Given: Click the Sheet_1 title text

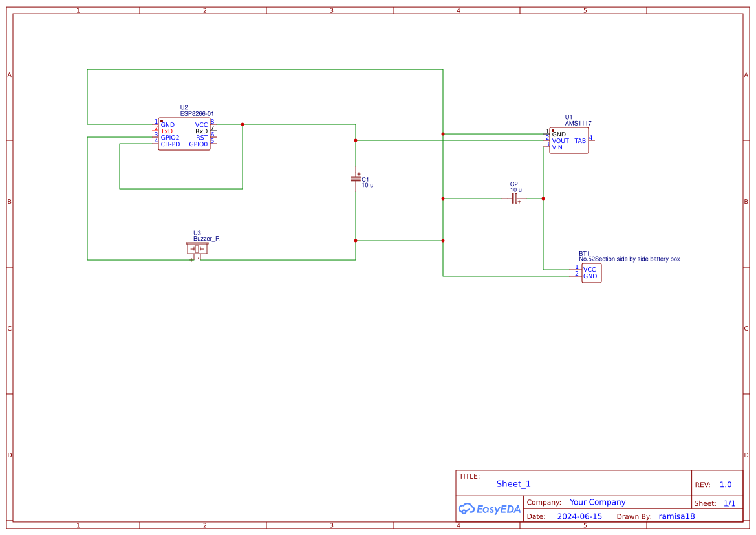Looking at the screenshot, I should coord(513,483).
